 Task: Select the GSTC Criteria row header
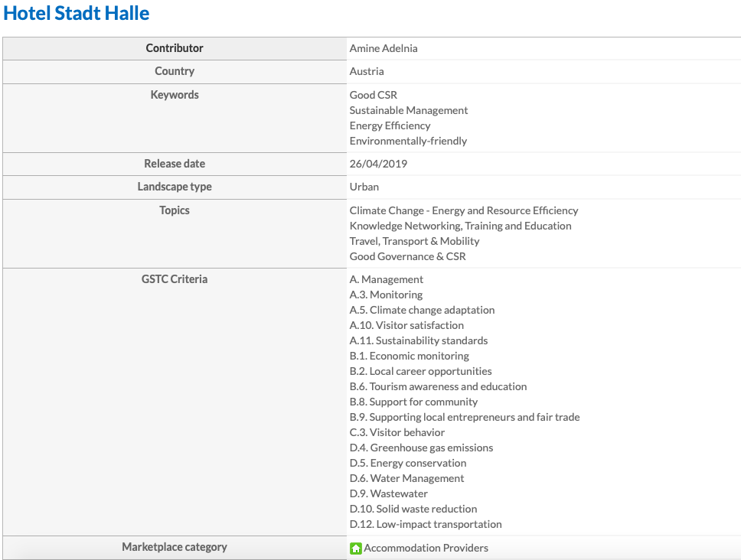(x=175, y=279)
